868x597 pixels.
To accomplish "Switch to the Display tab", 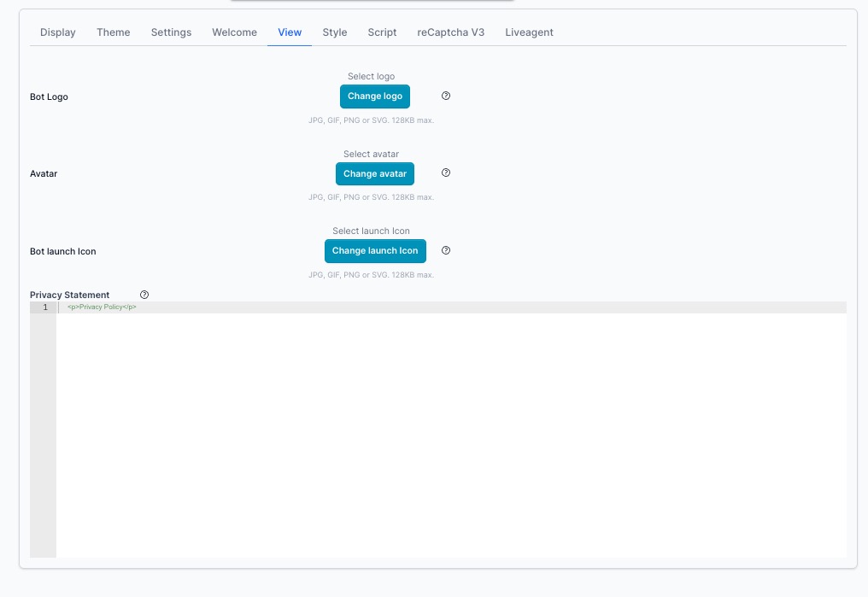I will tap(57, 32).
